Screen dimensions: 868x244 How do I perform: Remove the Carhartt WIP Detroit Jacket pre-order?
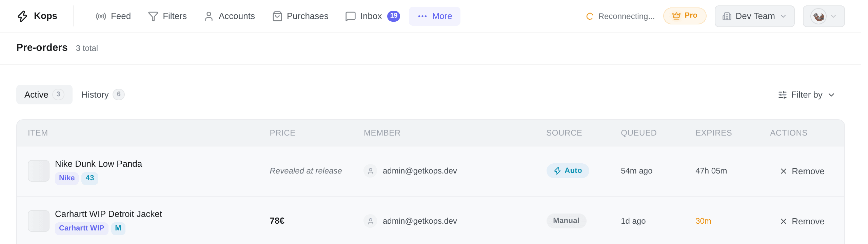(802, 221)
